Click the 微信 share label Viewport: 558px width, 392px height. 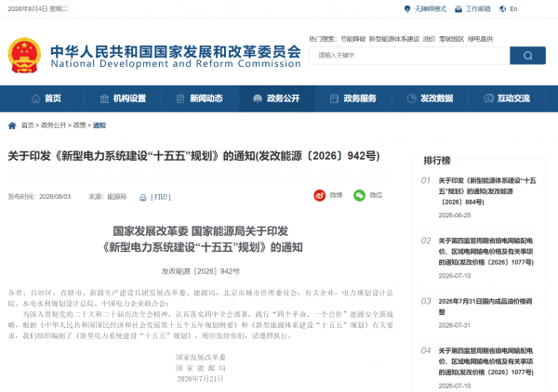tap(376, 195)
